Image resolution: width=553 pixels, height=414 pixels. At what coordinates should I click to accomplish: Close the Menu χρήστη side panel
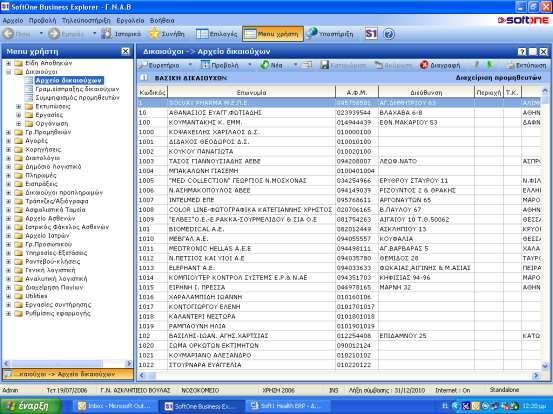tap(125, 51)
